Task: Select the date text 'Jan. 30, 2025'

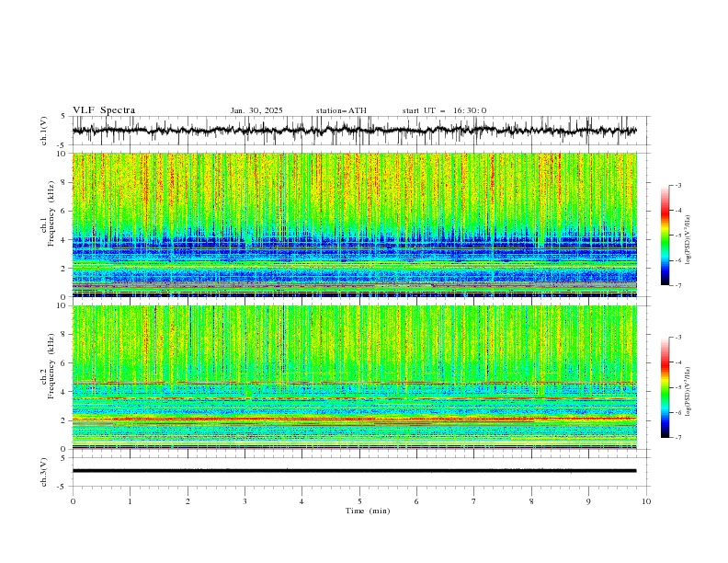Action: point(256,110)
